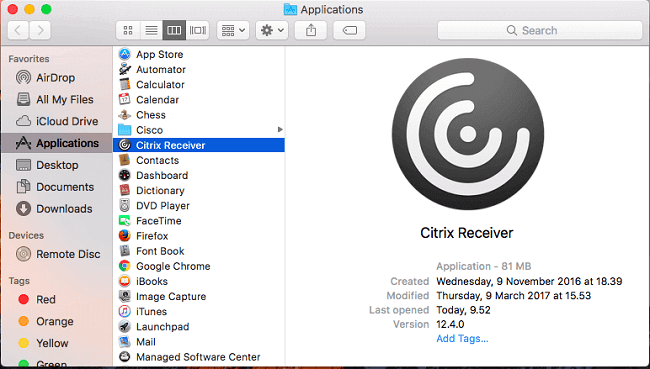
Task: Select cover flow view button
Action: [x=198, y=30]
